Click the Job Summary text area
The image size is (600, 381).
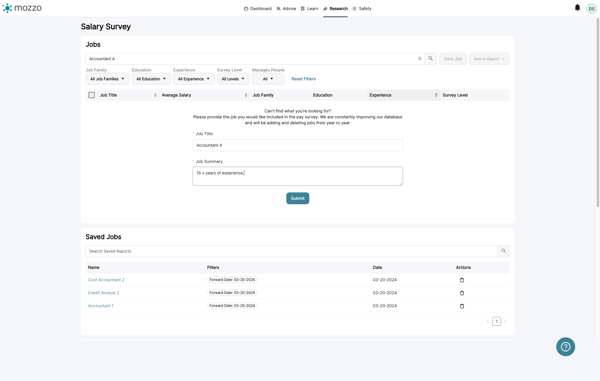point(297,176)
